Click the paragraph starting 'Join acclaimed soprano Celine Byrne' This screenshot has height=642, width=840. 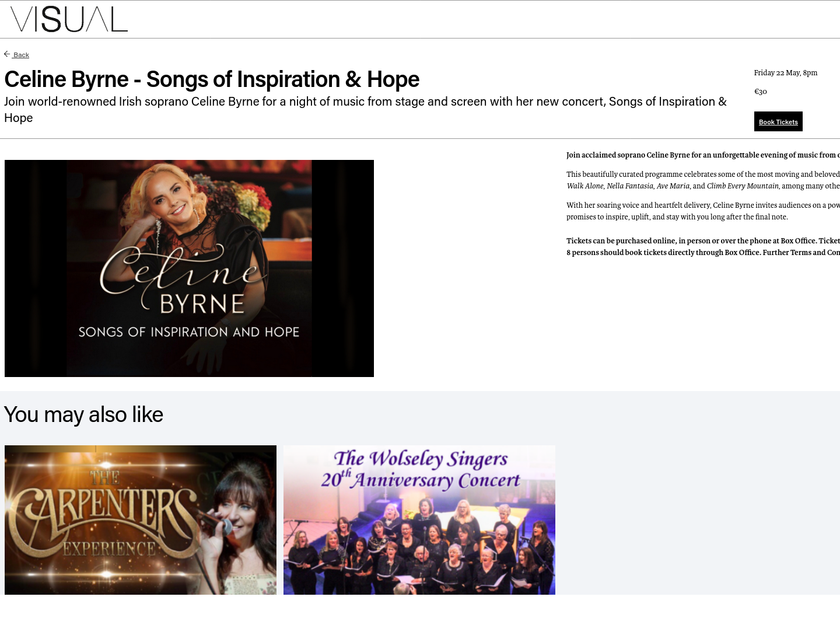[703, 155]
